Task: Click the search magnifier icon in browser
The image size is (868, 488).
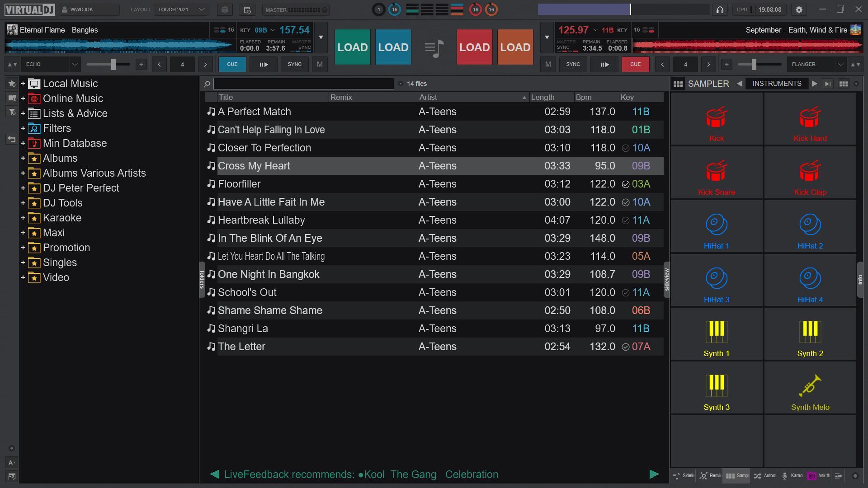Action: click(x=207, y=84)
